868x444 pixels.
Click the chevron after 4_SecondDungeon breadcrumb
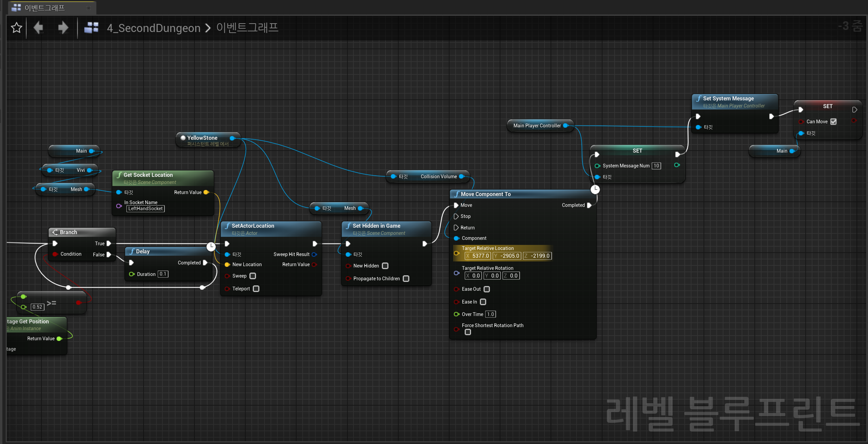coord(208,28)
